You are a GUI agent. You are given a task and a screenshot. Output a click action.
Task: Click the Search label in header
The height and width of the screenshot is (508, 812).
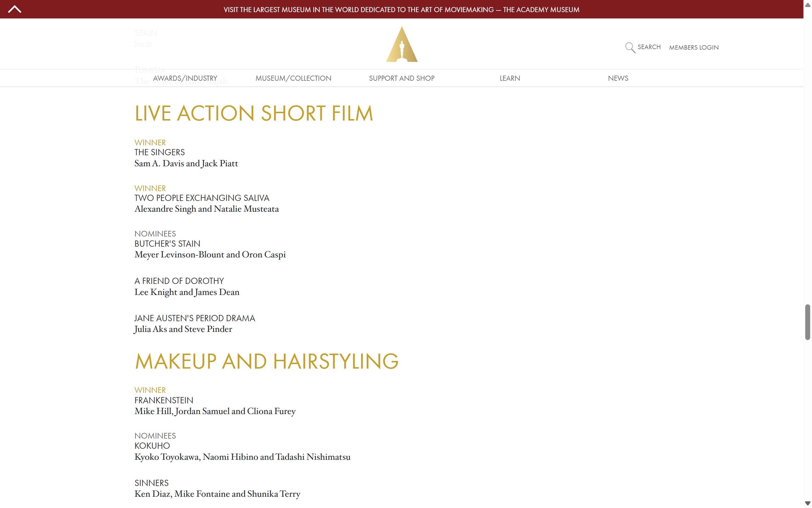(649, 47)
